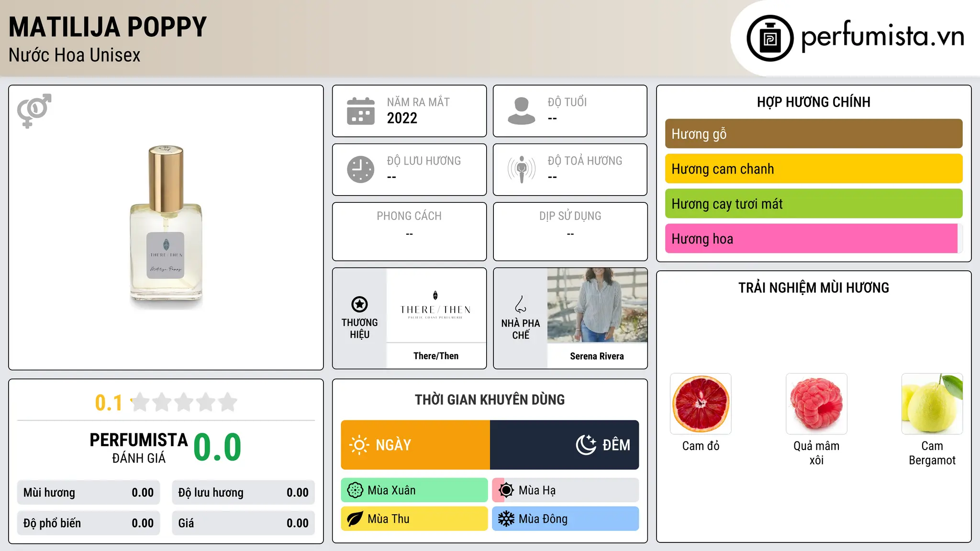Click the calendar icon beside Năm ra mắt

pyautogui.click(x=361, y=111)
